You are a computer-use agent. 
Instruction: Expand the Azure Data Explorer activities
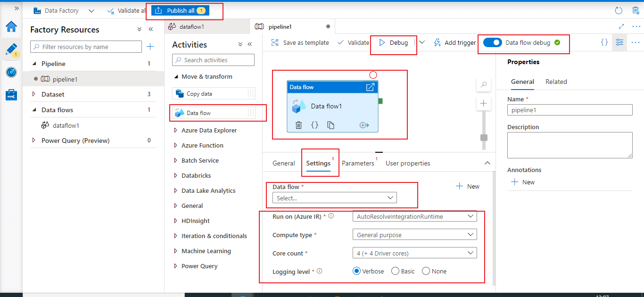click(176, 130)
